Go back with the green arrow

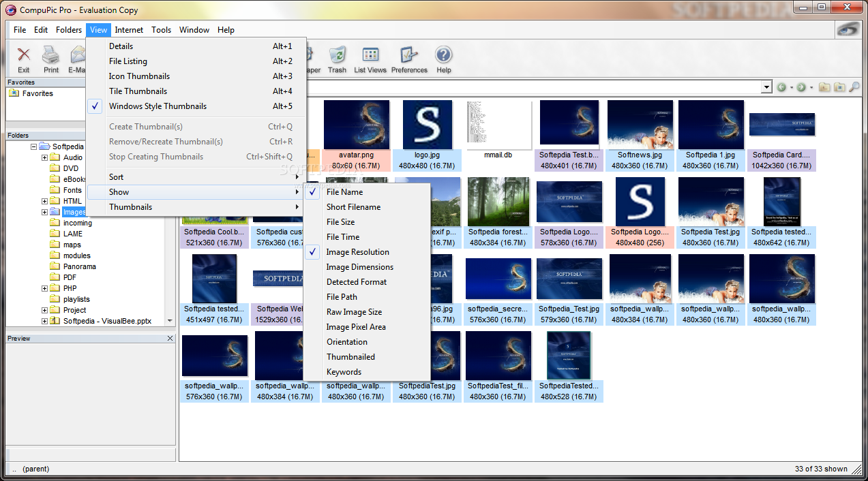781,87
